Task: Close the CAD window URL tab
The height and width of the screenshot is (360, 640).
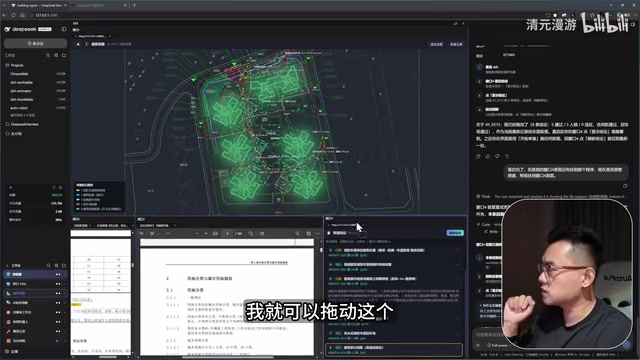Action: click(110, 36)
